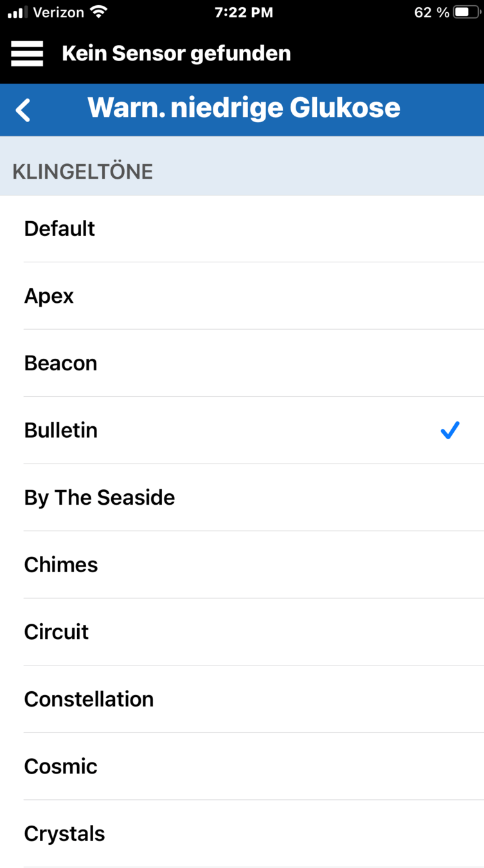Open the hamburger menu icon
This screenshot has height=868, width=484.
tap(27, 53)
